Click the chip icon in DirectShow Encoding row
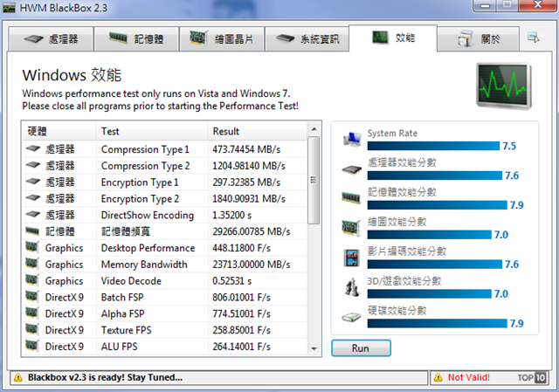 tap(33, 214)
